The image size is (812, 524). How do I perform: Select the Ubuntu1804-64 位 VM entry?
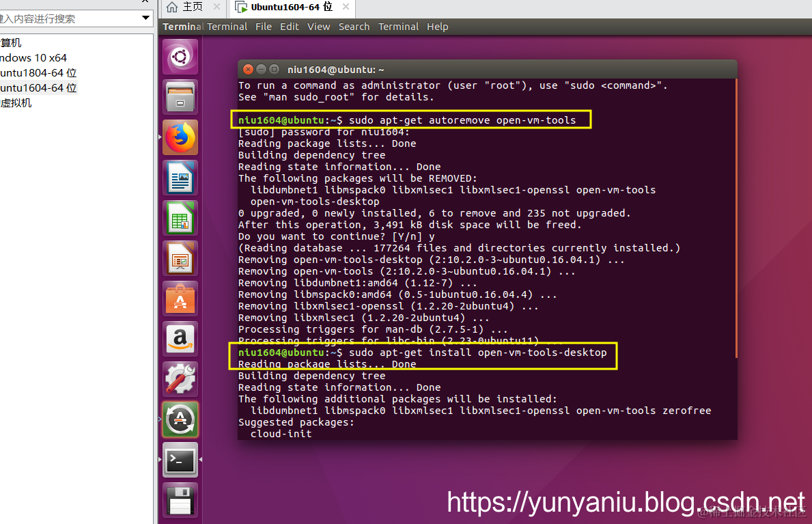(38, 72)
